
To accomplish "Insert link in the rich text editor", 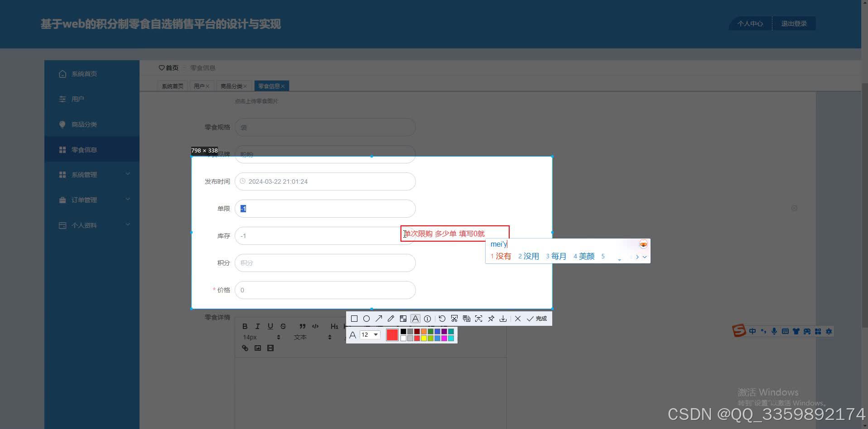I will click(245, 348).
